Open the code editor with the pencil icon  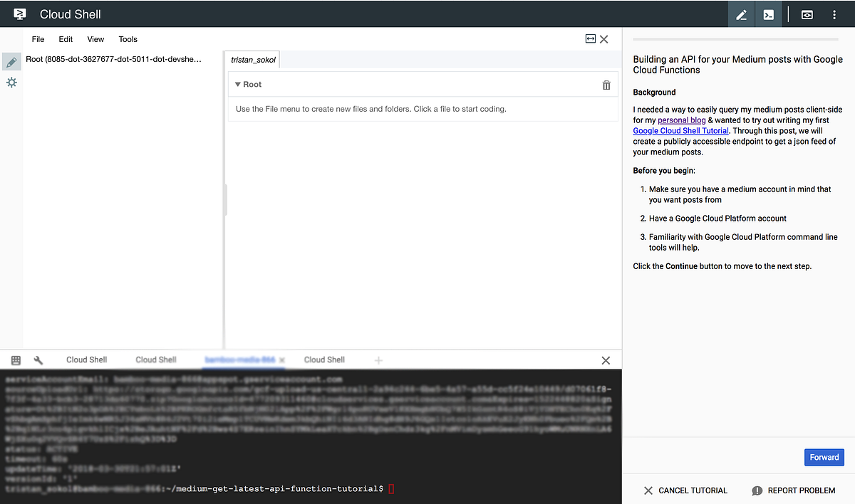click(x=740, y=14)
